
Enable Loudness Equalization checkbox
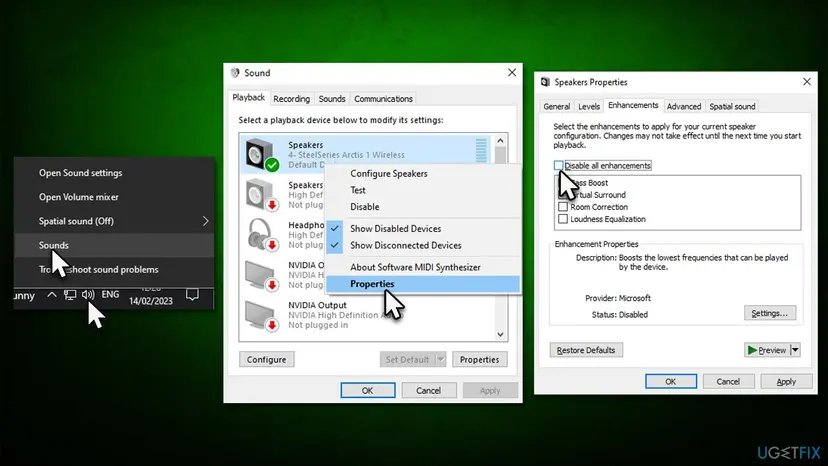pyautogui.click(x=563, y=219)
